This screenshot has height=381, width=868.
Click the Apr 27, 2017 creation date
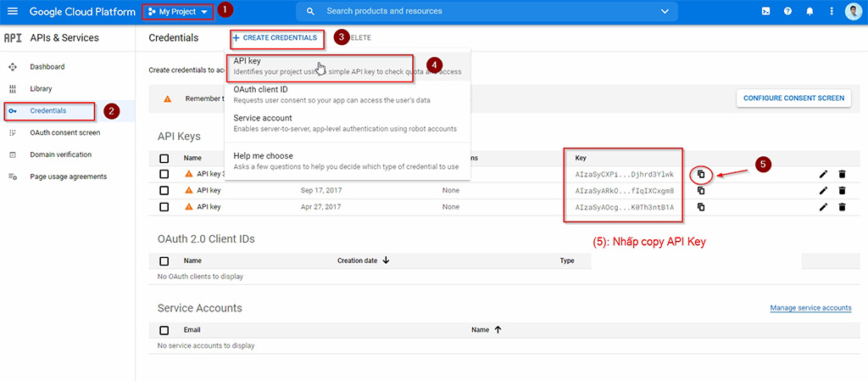(321, 206)
